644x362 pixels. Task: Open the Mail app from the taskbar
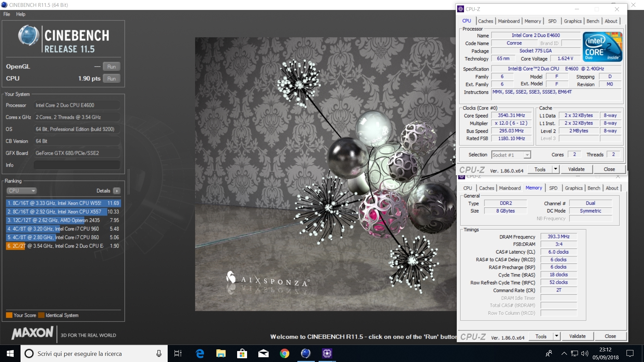(263, 353)
